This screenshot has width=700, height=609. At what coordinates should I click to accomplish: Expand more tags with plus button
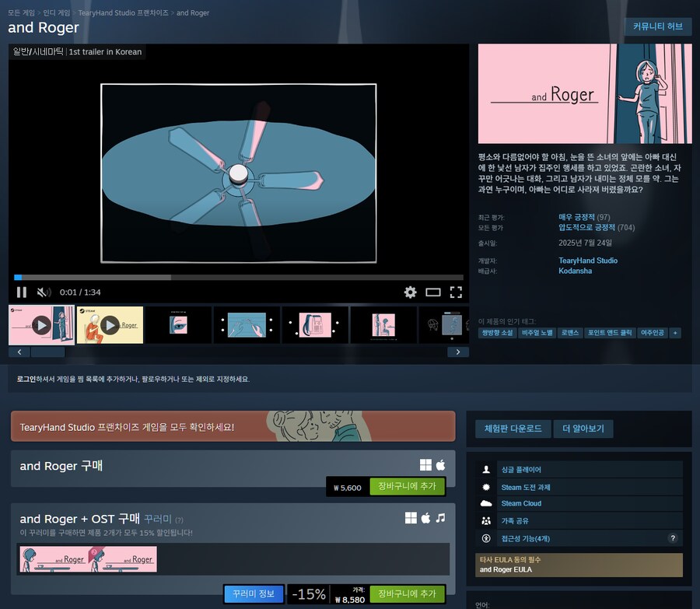click(675, 333)
